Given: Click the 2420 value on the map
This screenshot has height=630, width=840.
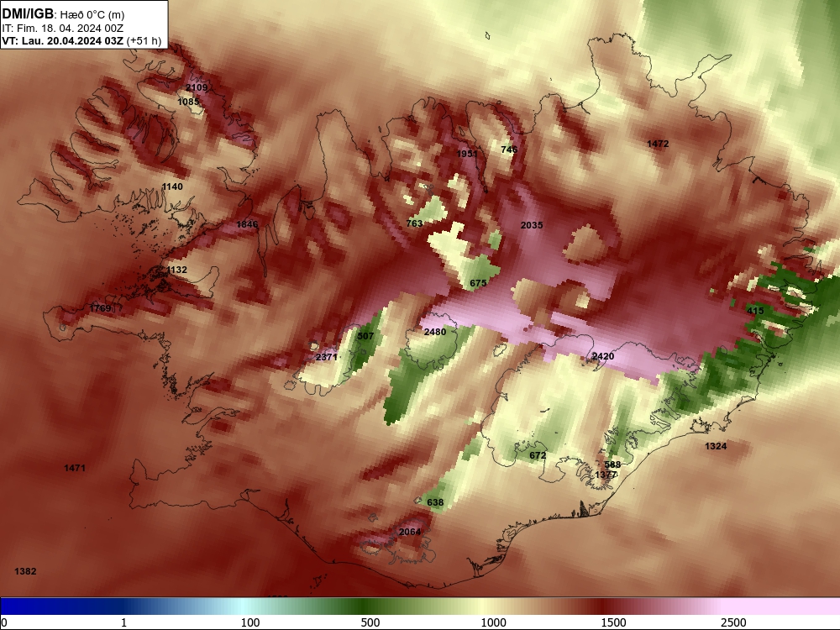Looking at the screenshot, I should (x=602, y=356).
